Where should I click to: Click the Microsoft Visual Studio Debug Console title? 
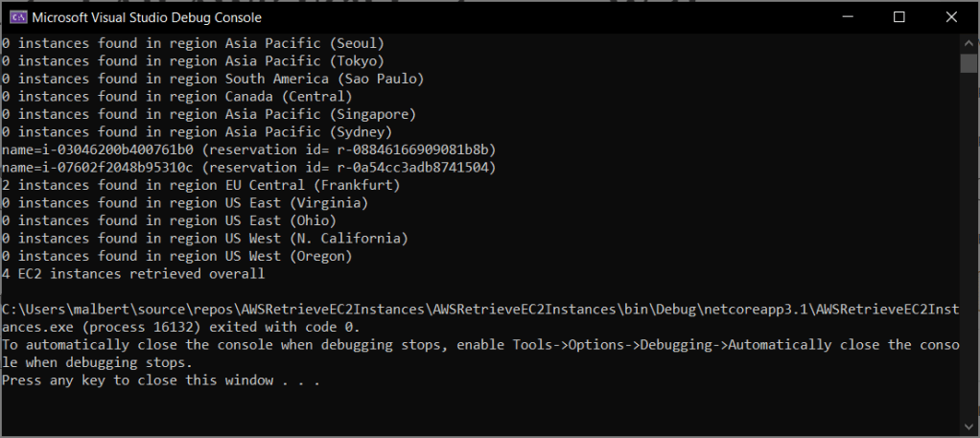click(x=147, y=17)
